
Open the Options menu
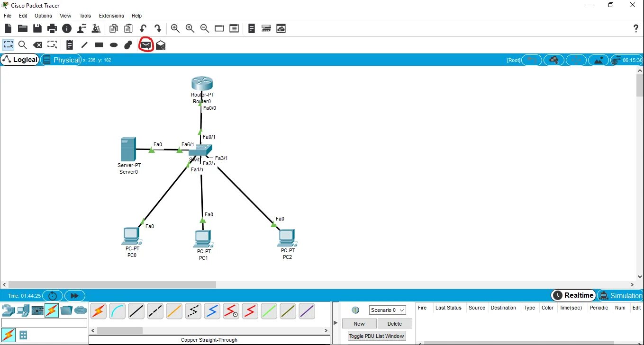click(x=43, y=16)
